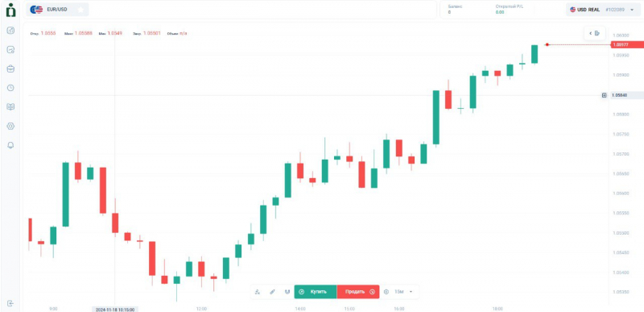Expand the 15M timeframe dropdown
This screenshot has width=644, height=312.
[403, 292]
